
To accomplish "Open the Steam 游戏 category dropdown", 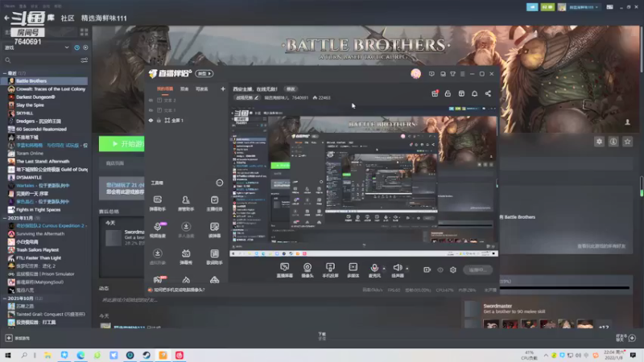I will click(36, 47).
